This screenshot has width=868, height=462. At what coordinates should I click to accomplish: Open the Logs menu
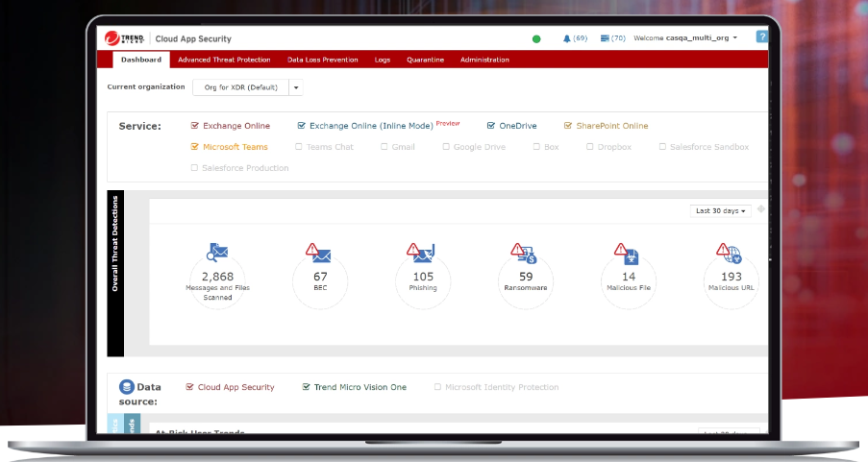[383, 60]
